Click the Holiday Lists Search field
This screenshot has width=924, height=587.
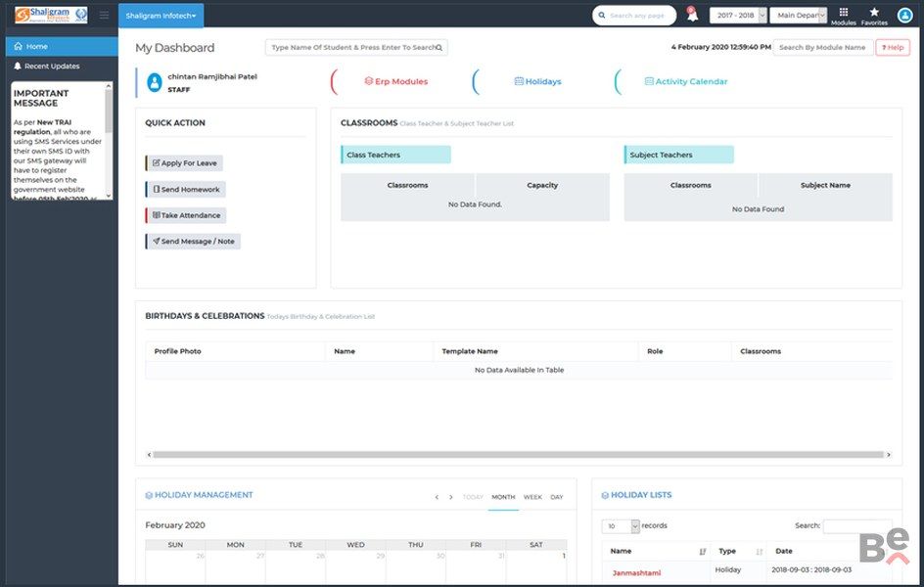point(857,525)
